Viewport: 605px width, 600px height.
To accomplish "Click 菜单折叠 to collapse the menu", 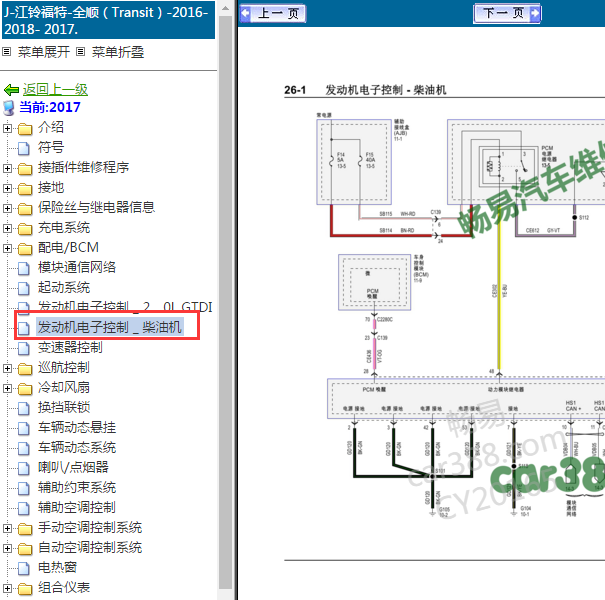I will 118,52.
